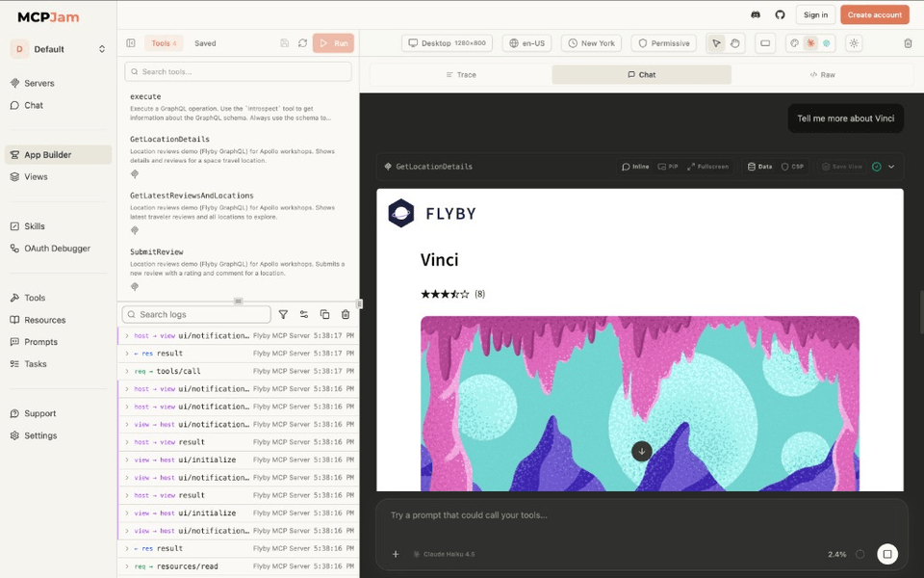Open the GitHub icon link in header
924x578 pixels.
tap(781, 14)
